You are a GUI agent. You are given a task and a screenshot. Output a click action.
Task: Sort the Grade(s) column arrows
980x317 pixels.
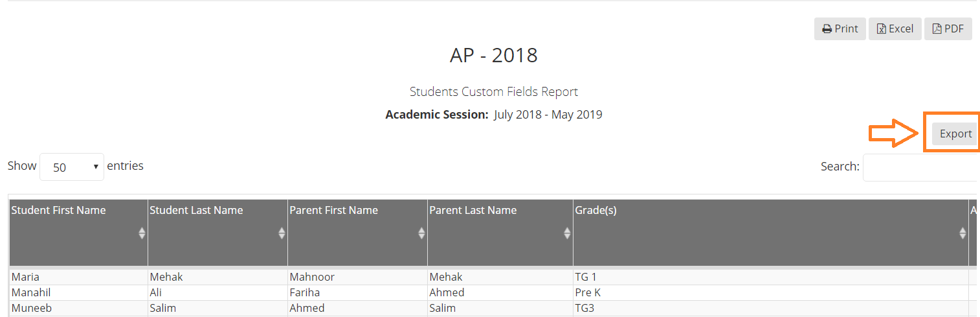[x=963, y=233]
